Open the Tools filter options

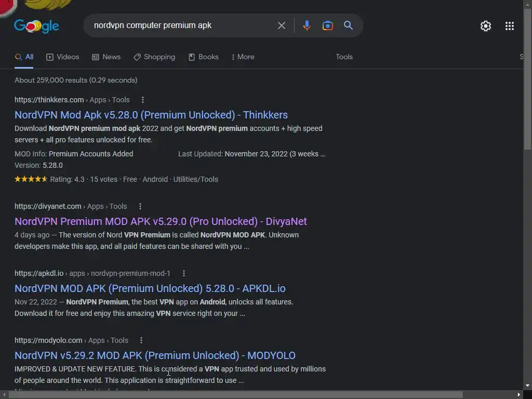pos(344,57)
